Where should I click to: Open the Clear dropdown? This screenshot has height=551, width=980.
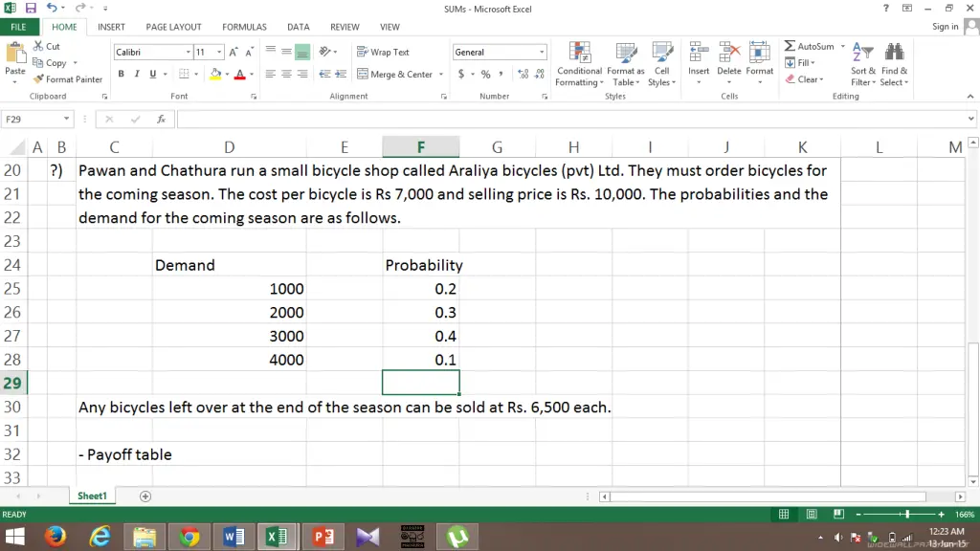[x=804, y=79]
